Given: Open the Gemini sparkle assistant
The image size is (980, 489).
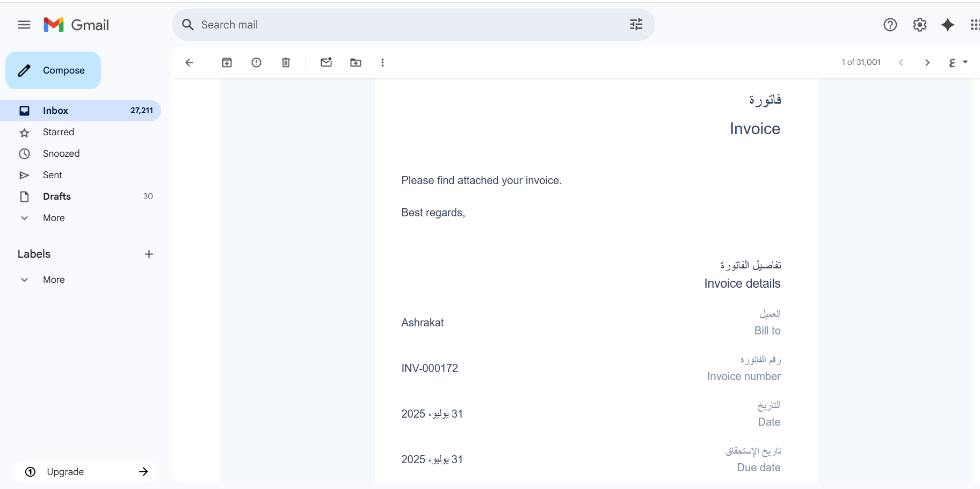Looking at the screenshot, I should point(948,25).
